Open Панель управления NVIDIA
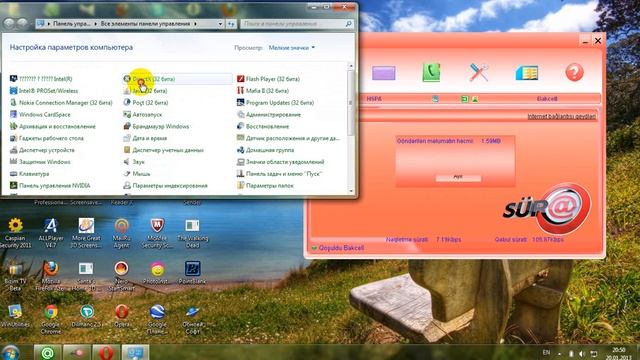Image resolution: width=640 pixels, height=360 pixels. (x=50, y=185)
